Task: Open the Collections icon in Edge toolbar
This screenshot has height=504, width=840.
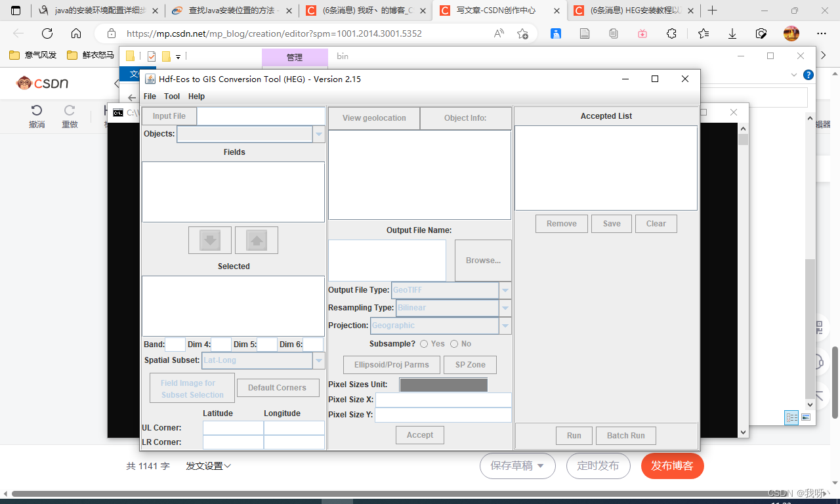Action: (x=613, y=33)
